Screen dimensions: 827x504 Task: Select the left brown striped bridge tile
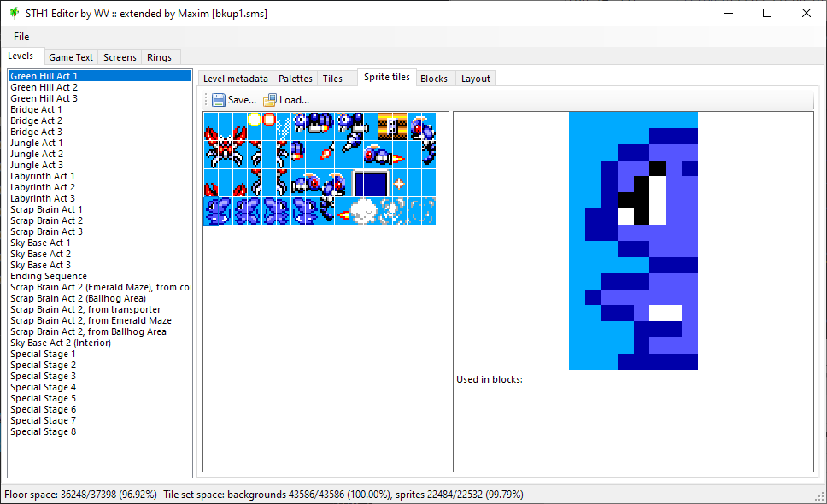coord(385,126)
